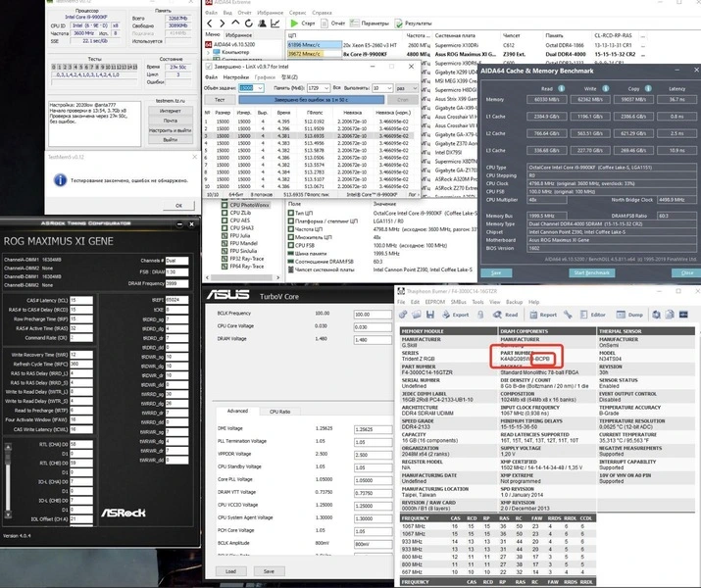Select CPU ZLib benchmark in AIDA64 tree
The image size is (701, 588).
pyautogui.click(x=240, y=213)
